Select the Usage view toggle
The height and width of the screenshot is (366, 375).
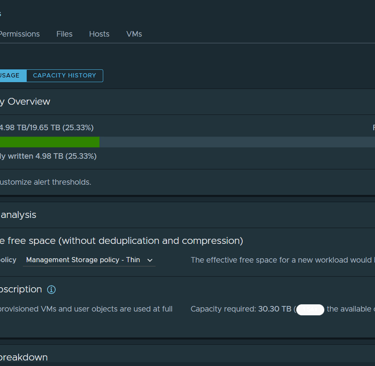coord(13,76)
